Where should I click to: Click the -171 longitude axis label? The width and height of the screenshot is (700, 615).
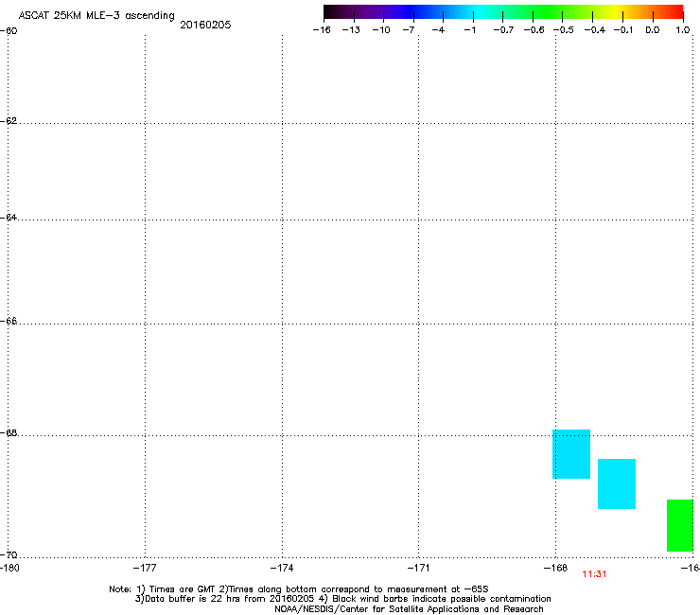point(419,568)
